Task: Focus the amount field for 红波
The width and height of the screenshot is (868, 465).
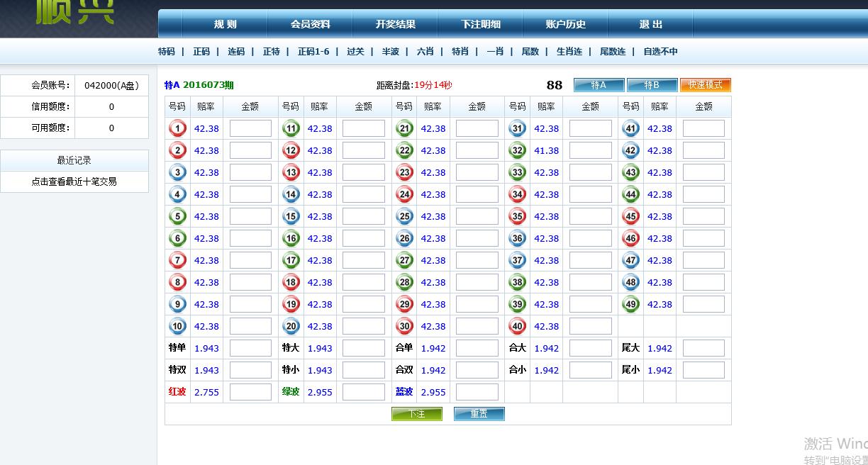Action: coord(250,392)
